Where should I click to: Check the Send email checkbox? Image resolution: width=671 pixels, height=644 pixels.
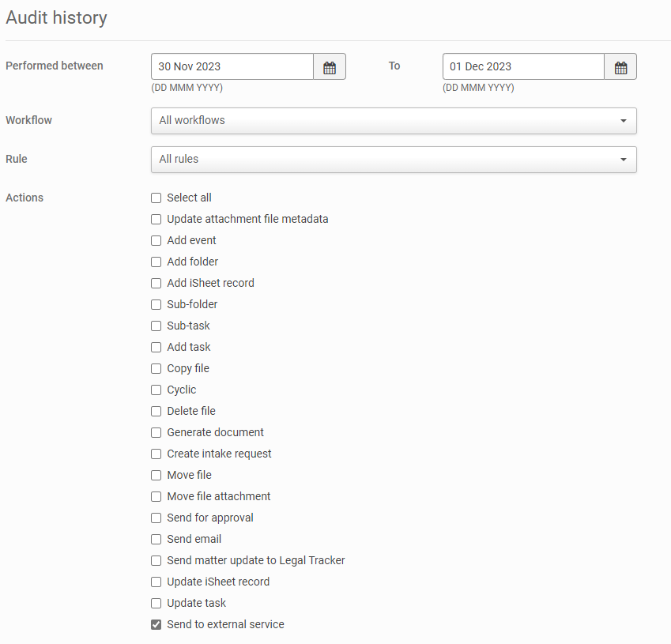(x=156, y=540)
